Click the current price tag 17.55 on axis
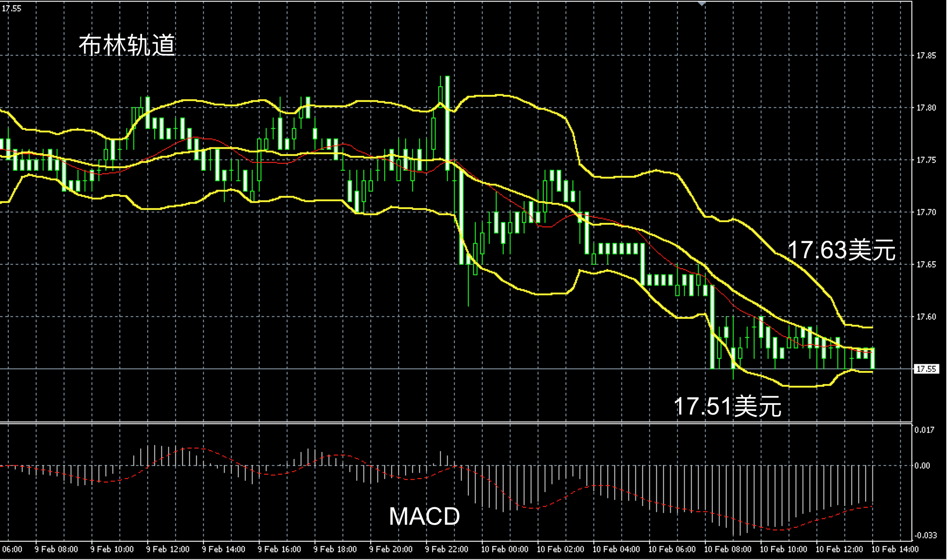This screenshot has height=560, width=948. point(926,369)
